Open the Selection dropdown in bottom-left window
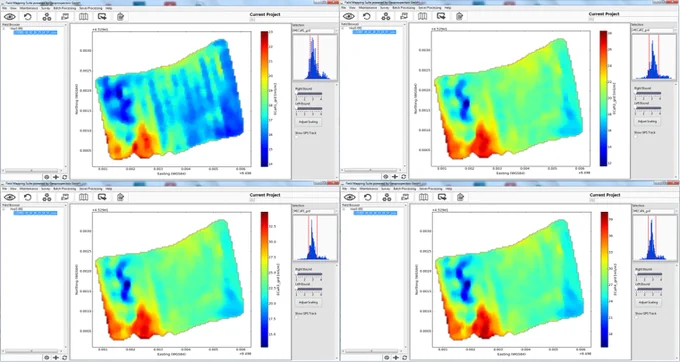 315,212
